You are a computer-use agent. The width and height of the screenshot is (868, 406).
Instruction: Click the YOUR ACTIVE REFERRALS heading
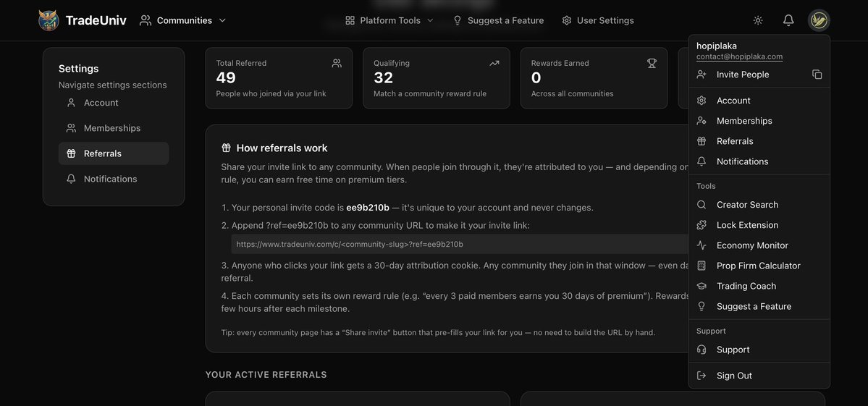click(266, 375)
